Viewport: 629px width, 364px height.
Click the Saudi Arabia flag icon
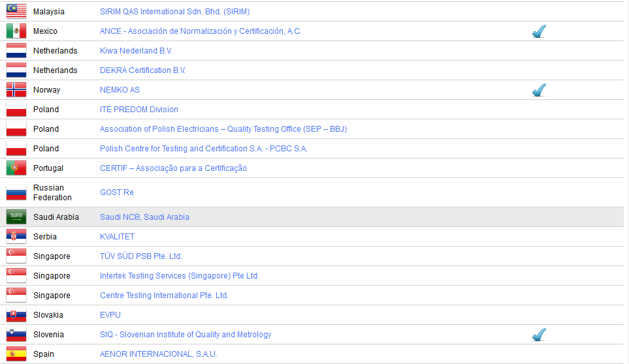[x=16, y=217]
